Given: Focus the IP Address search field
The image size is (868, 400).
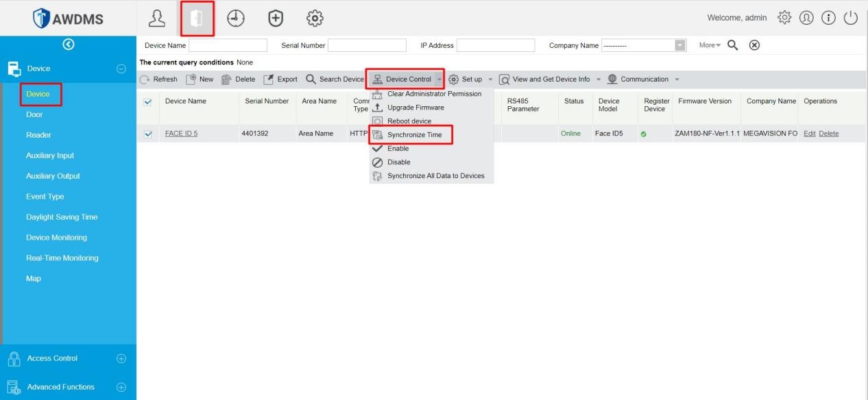Looking at the screenshot, I should point(496,45).
